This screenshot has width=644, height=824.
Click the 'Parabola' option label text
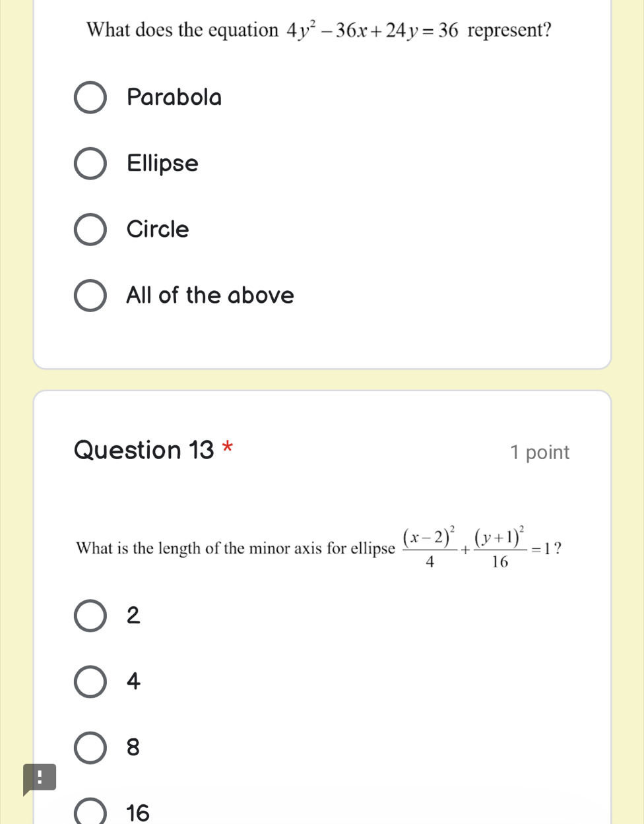(174, 98)
